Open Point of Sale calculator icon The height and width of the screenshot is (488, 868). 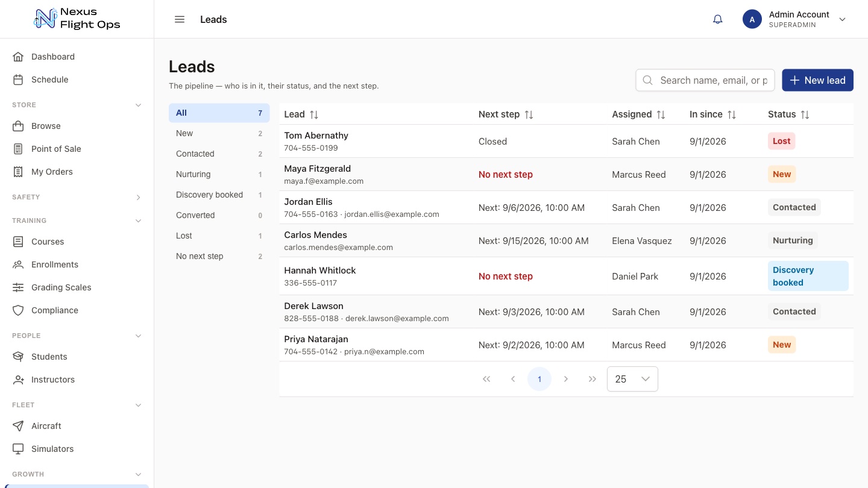(18, 149)
